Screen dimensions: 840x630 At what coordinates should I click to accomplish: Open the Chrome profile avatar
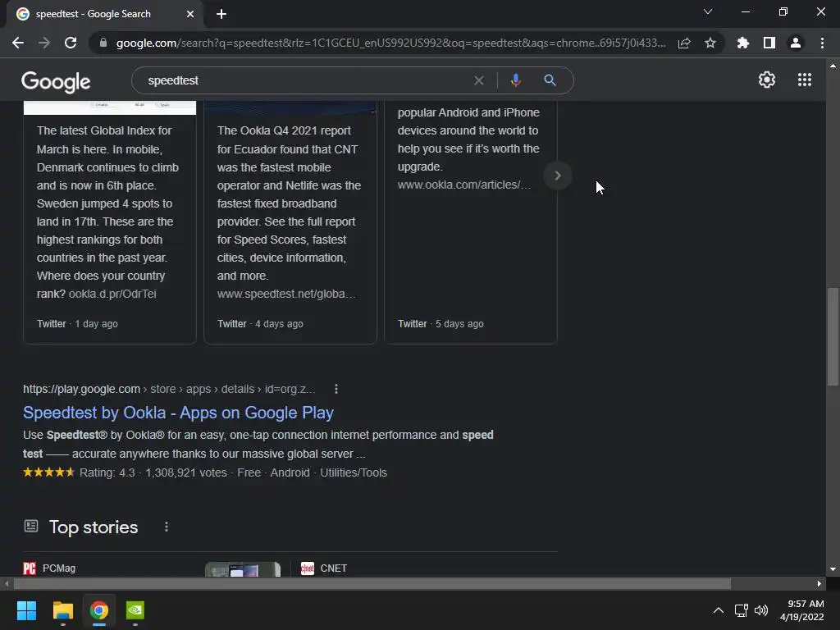796,43
